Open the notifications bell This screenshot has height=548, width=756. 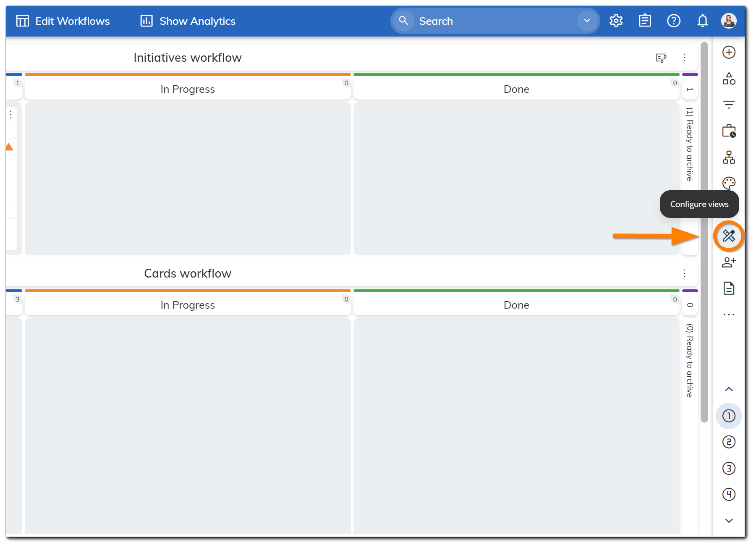702,21
